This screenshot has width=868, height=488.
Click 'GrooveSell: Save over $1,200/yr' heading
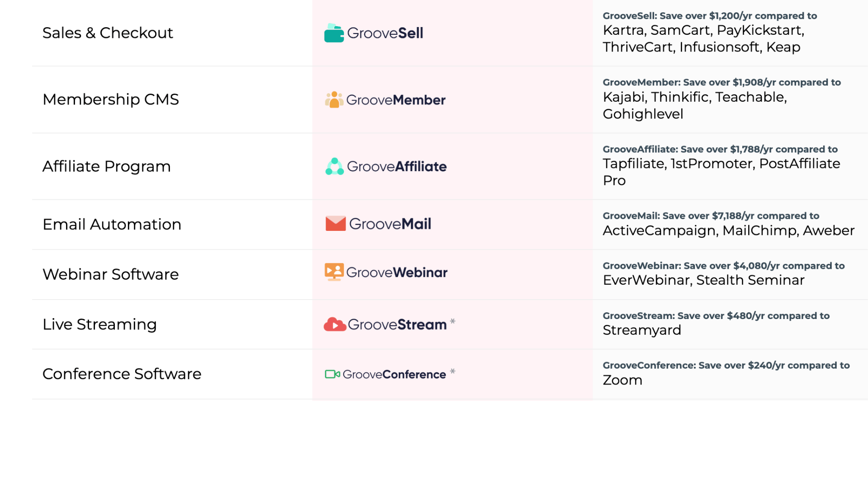(710, 16)
